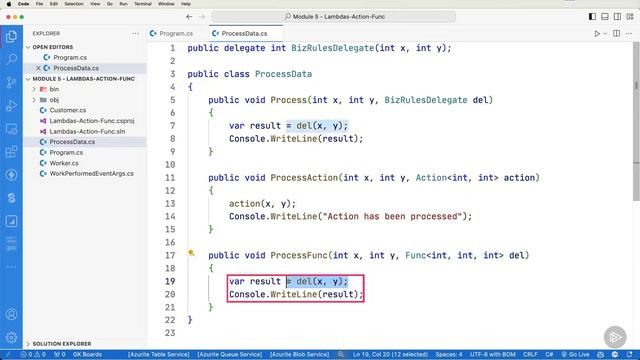Toggle the primary side bar layout icon
640x360 pixels.
(x=592, y=17)
